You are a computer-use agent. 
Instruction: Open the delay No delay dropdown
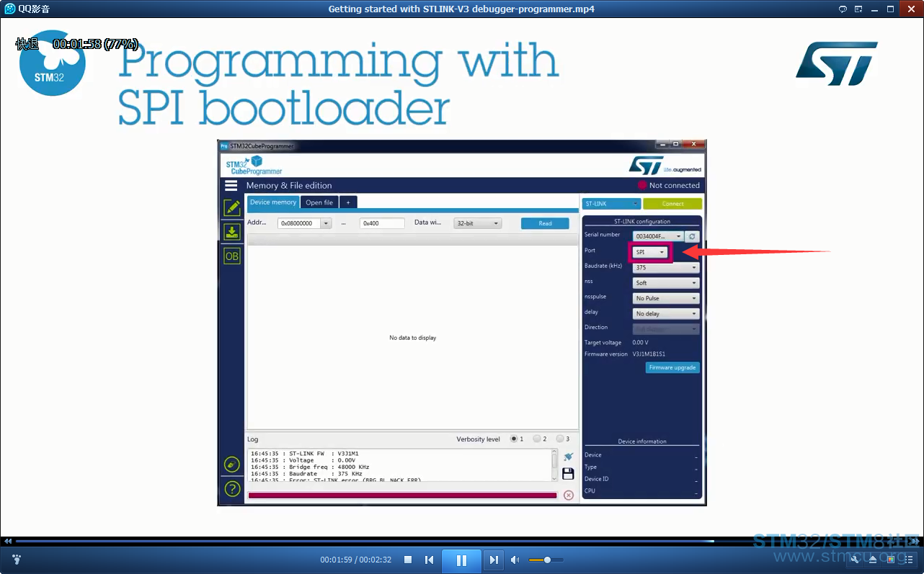[x=666, y=314]
